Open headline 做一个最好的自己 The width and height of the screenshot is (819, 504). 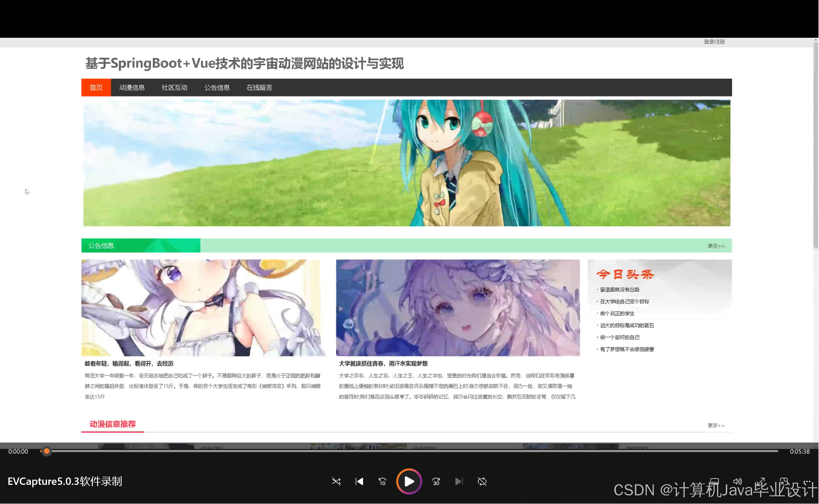click(620, 337)
